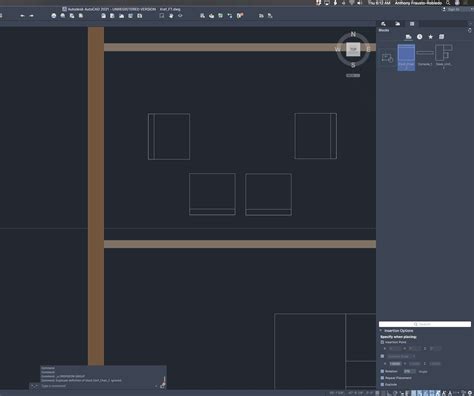
Task: Toggle the Explode checkbox
Action: click(x=382, y=384)
